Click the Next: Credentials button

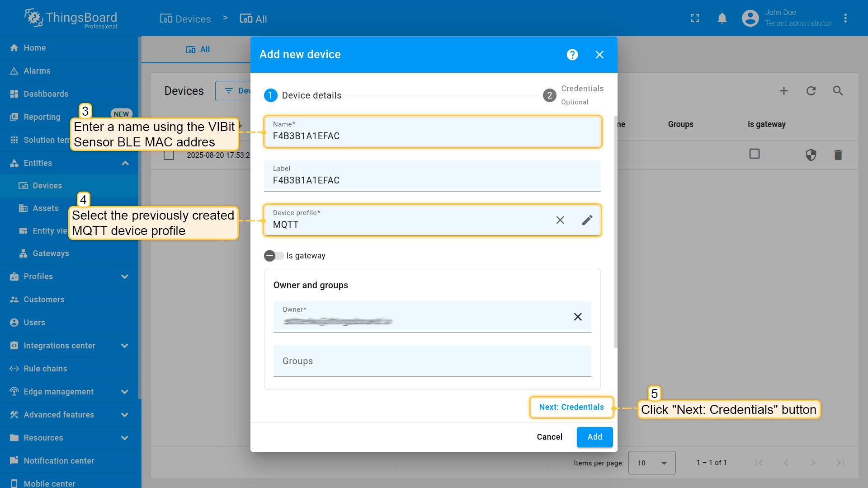pos(571,407)
